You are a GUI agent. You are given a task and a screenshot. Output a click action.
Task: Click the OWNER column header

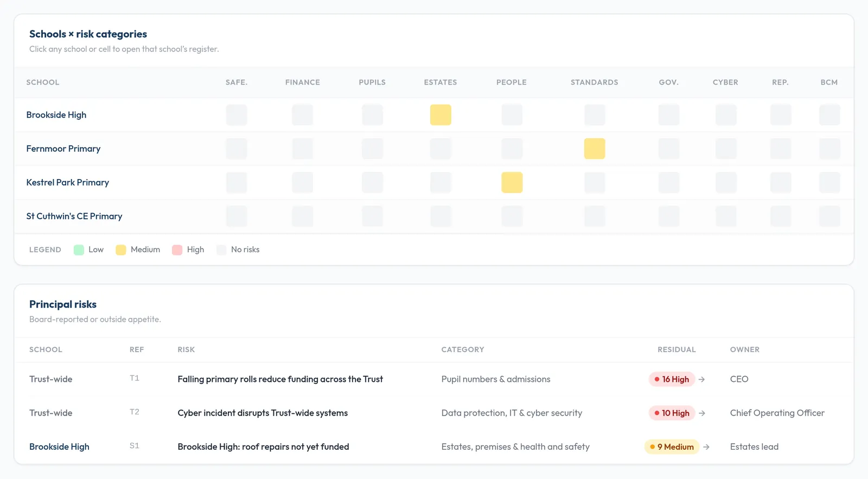click(745, 350)
